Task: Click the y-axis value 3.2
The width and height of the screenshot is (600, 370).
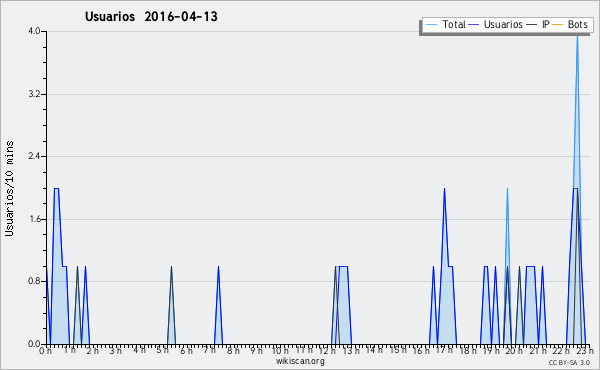Action: (34, 94)
